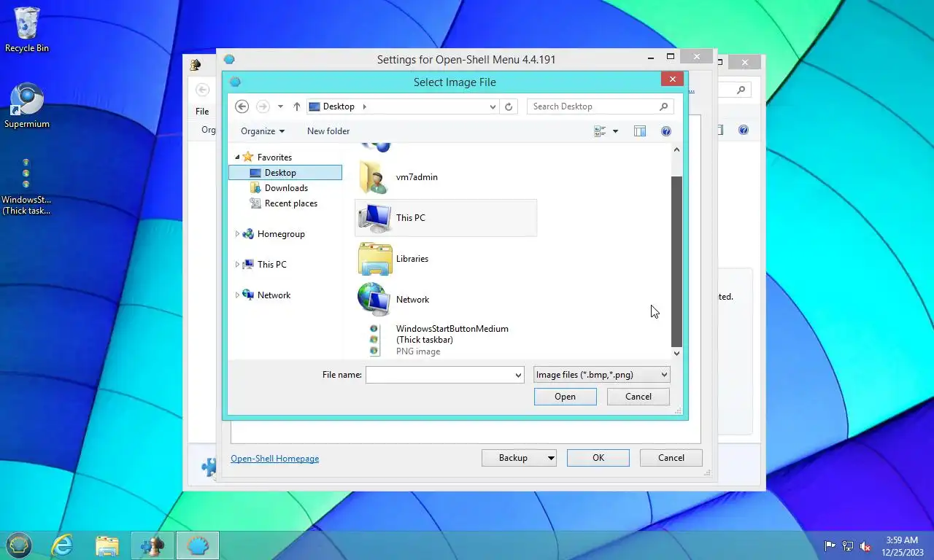
Task: Open the Supermium desktop shortcut
Action: coord(27,106)
